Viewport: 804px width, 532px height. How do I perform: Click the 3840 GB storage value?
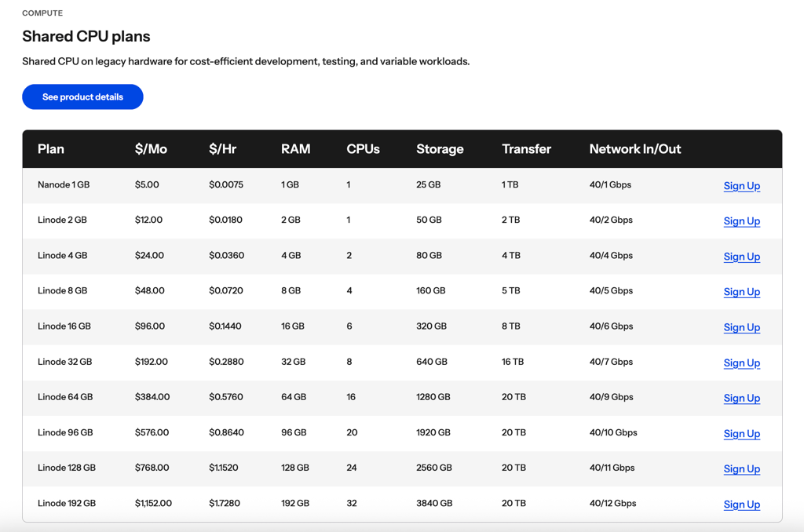tap(434, 503)
